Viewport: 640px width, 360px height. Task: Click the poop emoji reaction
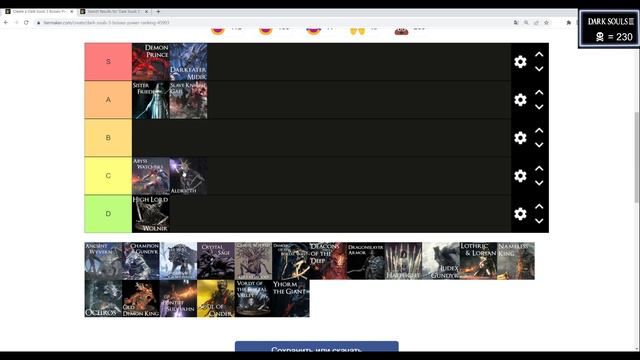pyautogui.click(x=401, y=31)
